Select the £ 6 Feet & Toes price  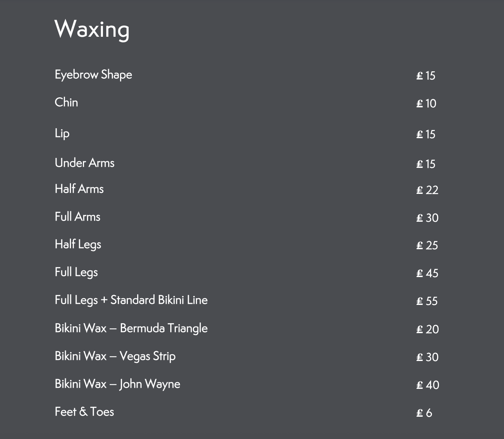pos(424,413)
